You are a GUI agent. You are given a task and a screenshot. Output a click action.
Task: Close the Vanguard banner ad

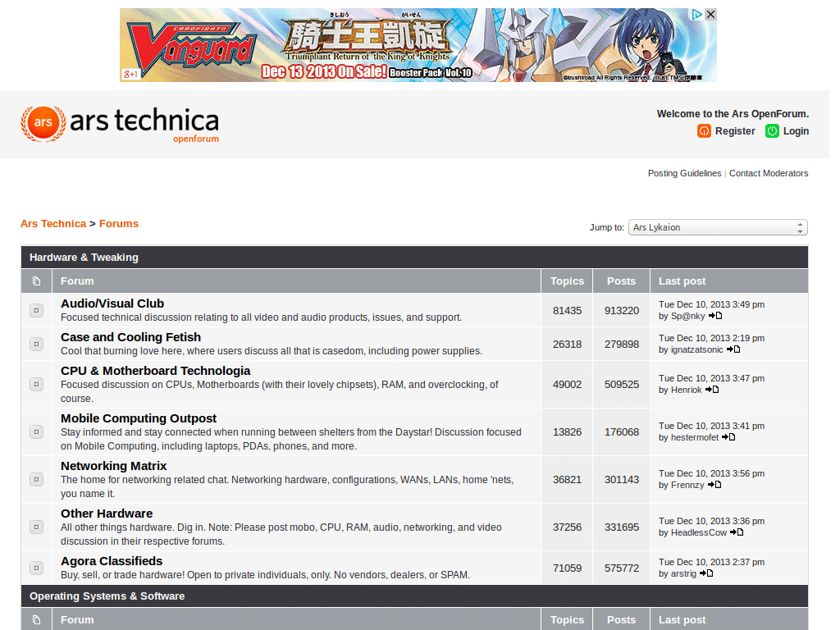(x=710, y=15)
